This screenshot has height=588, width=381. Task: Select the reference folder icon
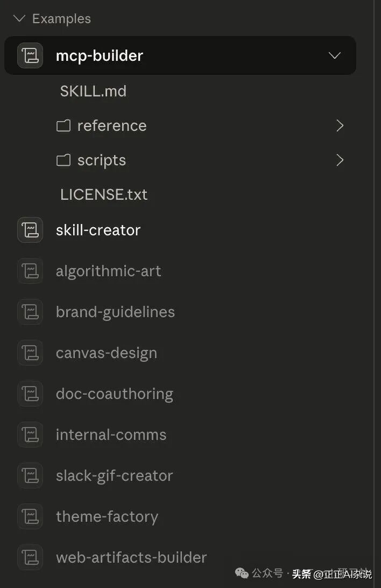point(63,126)
